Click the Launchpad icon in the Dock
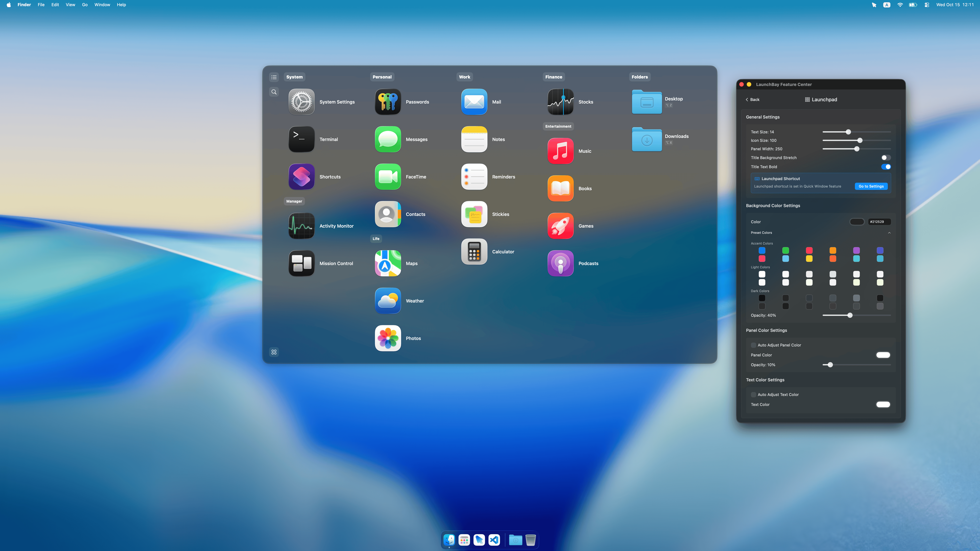The height and width of the screenshot is (551, 980). click(x=464, y=540)
